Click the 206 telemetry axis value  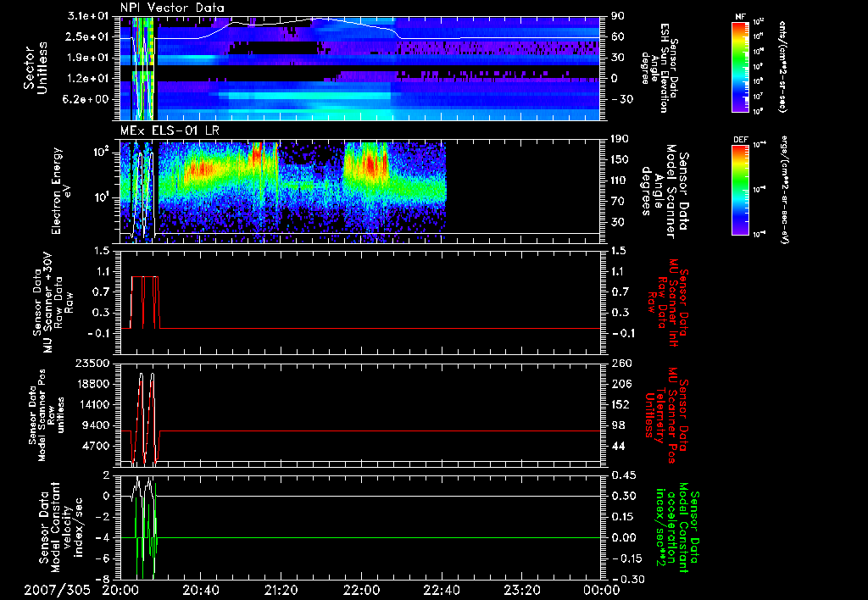click(x=620, y=384)
